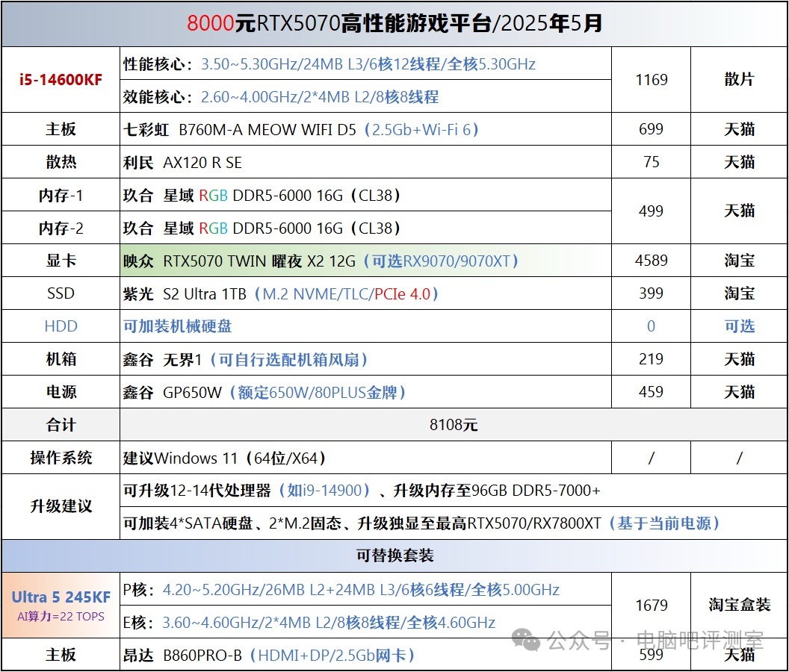Click the WeChat logo in the watermark
The height and width of the screenshot is (672, 789).
click(528, 640)
